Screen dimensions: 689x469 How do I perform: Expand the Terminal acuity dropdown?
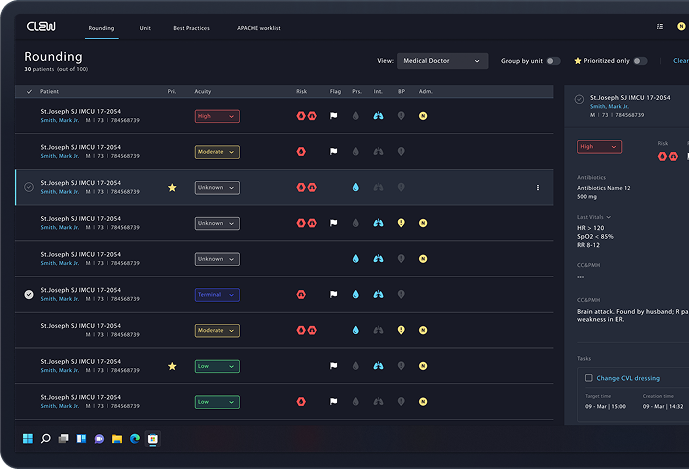[217, 295]
